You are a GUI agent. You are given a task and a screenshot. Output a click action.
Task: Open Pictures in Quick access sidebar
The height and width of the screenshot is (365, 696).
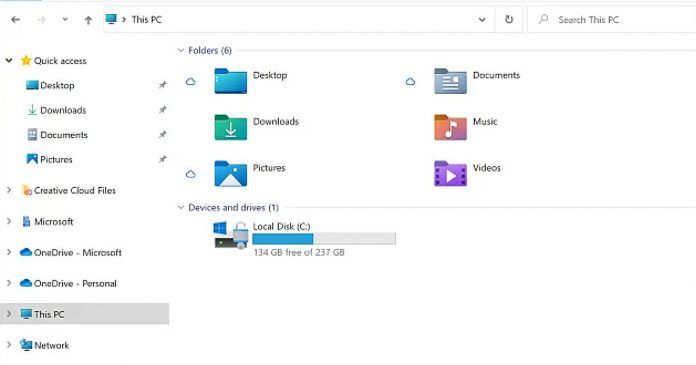[x=56, y=159]
